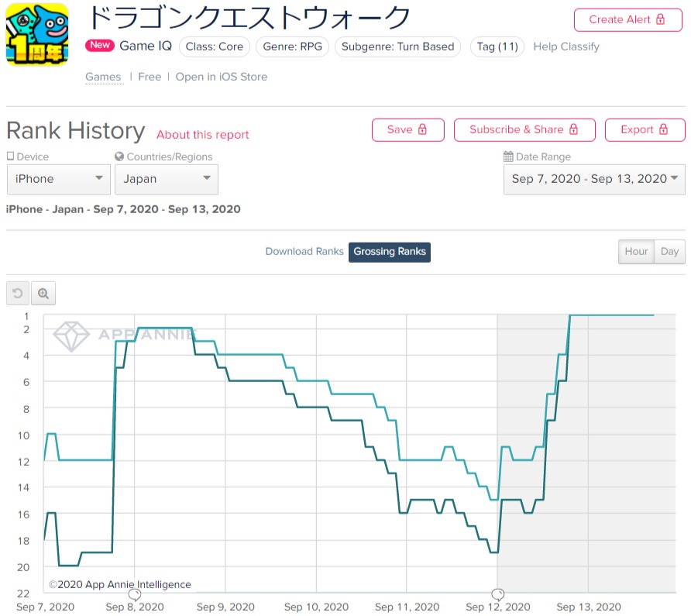Switch chart granularity to Day

click(669, 252)
